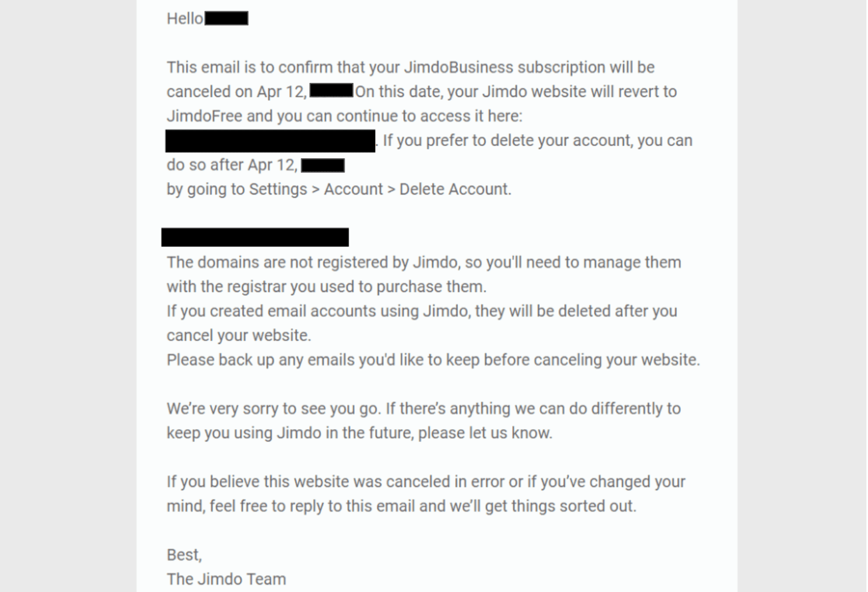Click the line 'If you believe this website was canceled'
868x592 pixels.
tap(426, 482)
